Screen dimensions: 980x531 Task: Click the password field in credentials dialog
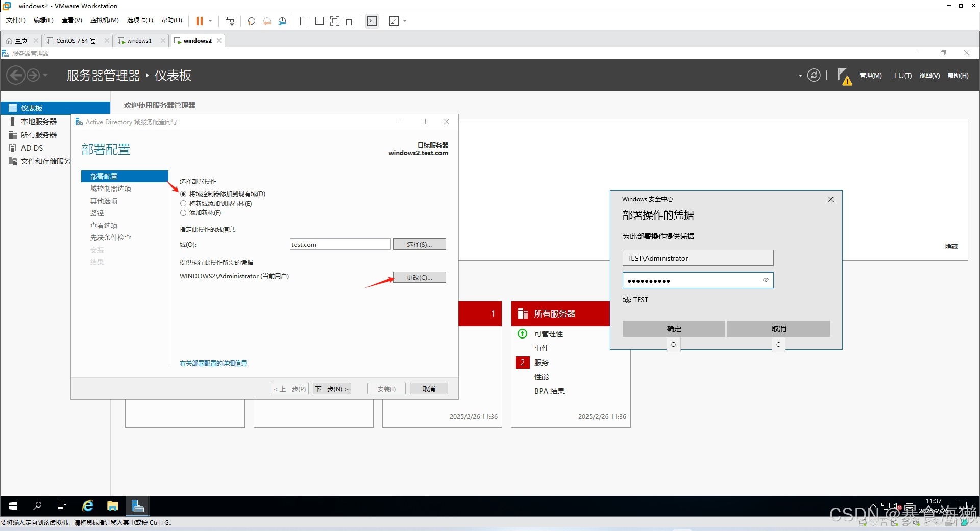698,280
